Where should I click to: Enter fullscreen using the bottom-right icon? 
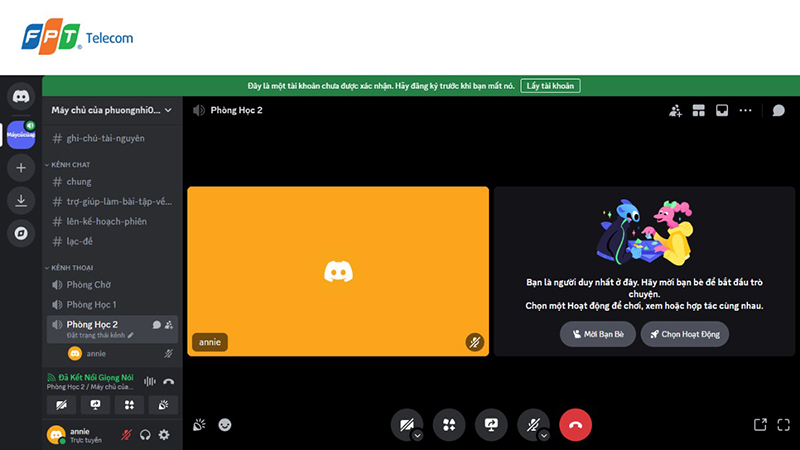[784, 424]
